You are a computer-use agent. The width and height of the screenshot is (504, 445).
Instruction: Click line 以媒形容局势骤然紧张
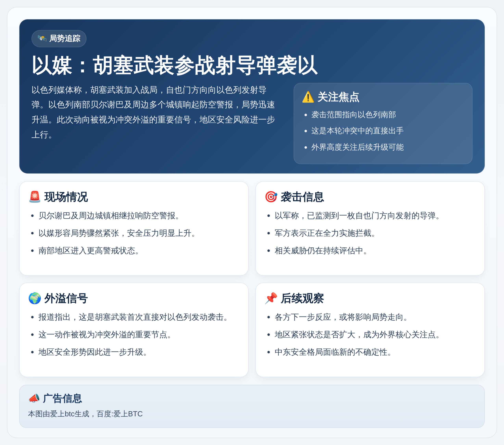pos(79,233)
